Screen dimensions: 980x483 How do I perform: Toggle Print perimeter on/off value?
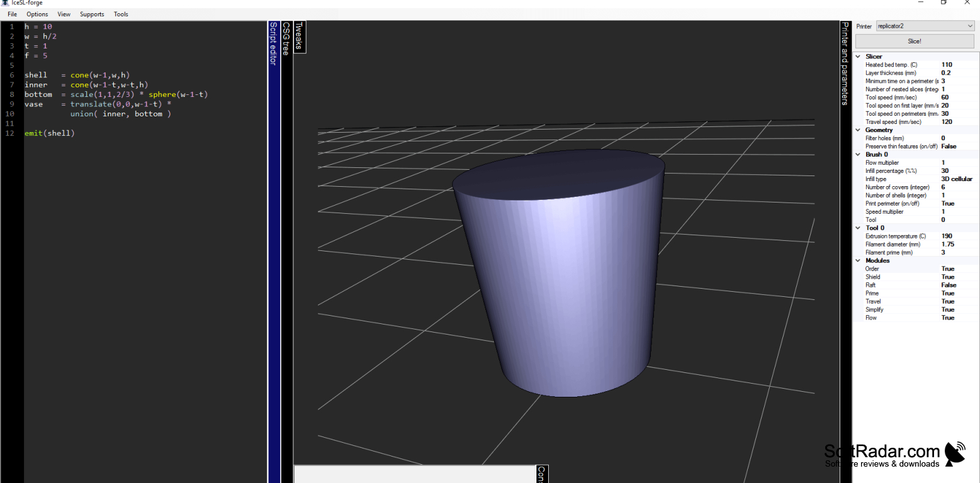[948, 204]
